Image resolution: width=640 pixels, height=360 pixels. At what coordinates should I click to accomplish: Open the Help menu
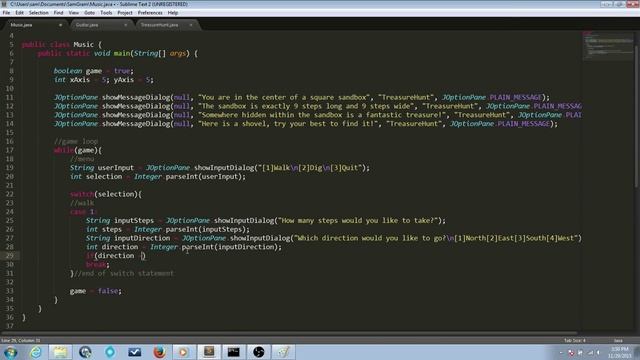tap(173, 13)
